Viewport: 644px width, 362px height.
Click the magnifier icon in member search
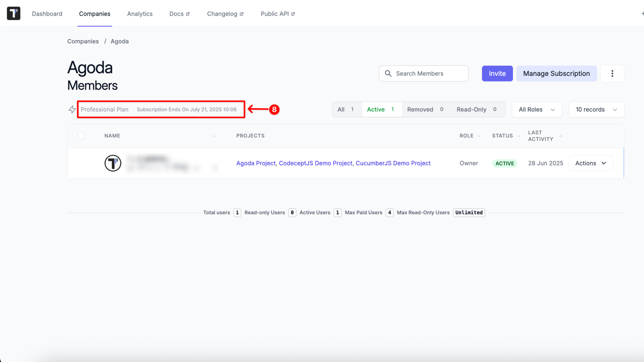[x=388, y=73]
